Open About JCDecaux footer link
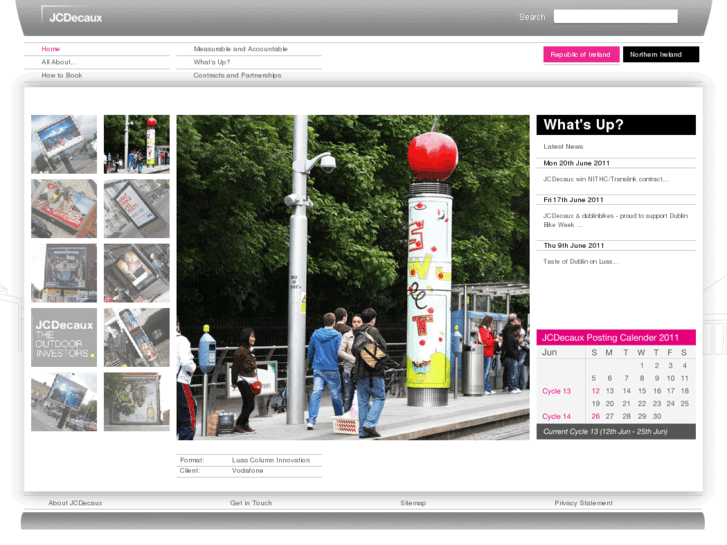 [x=76, y=503]
